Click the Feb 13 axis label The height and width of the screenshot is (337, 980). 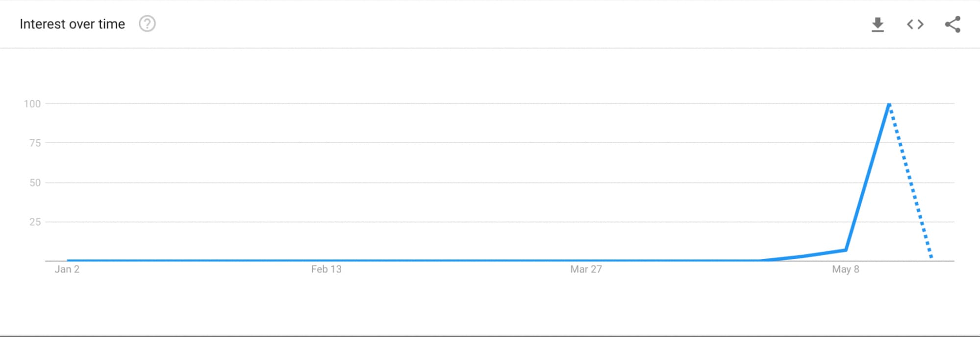pyautogui.click(x=326, y=269)
